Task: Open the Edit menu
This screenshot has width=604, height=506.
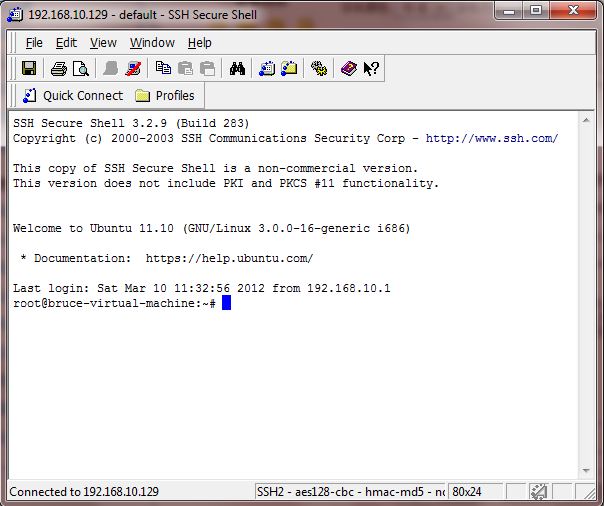Action: (66, 43)
